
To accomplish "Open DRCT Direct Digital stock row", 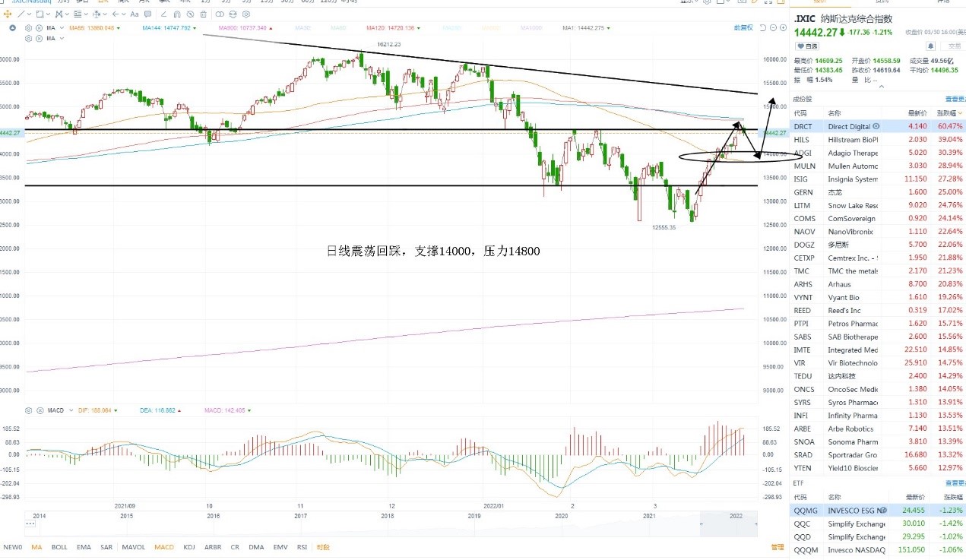I will click(878, 126).
